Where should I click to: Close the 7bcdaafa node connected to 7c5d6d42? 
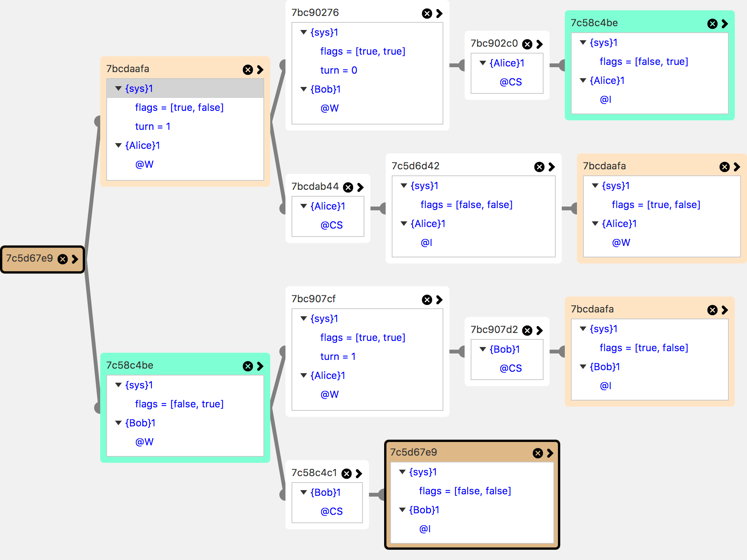click(725, 167)
